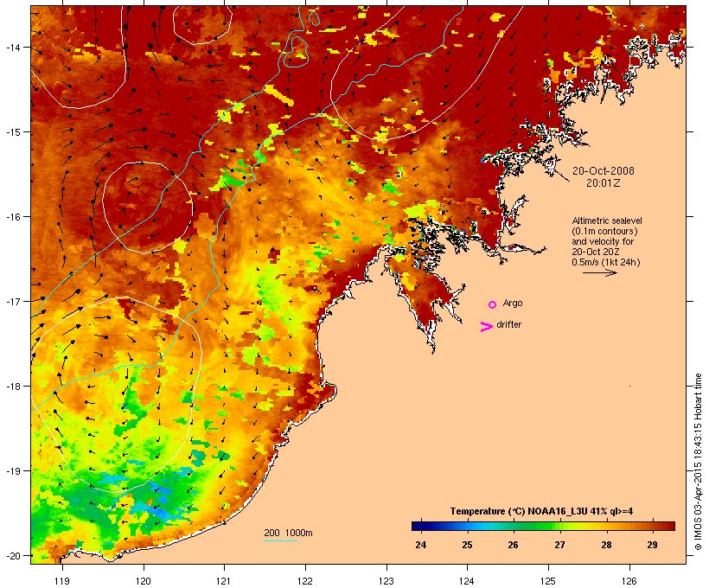Viewport: 709px width, 588px height.
Task: Click the latitude label -20
Action: (x=12, y=556)
